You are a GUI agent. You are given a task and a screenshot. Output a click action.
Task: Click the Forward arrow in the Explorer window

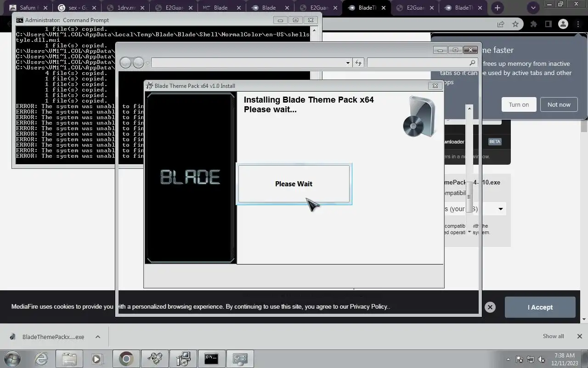[x=138, y=63]
